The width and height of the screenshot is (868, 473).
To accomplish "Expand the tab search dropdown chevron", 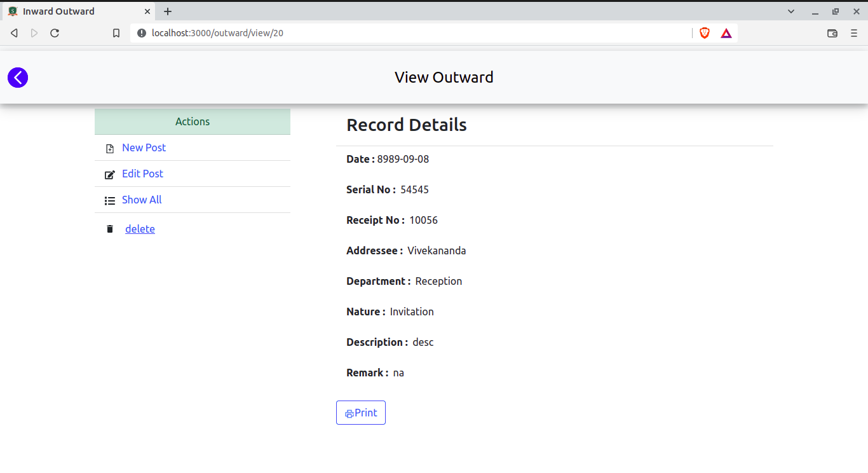I will pos(791,11).
